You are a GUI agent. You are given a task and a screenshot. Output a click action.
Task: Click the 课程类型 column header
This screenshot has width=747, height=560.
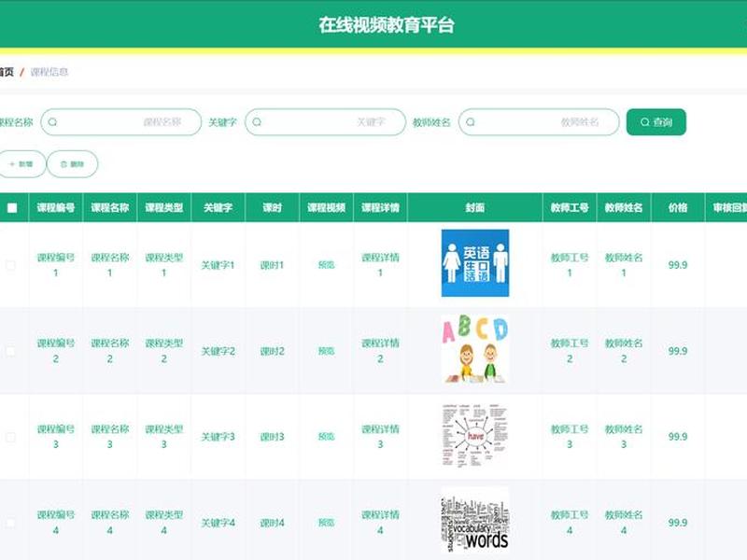tap(164, 207)
